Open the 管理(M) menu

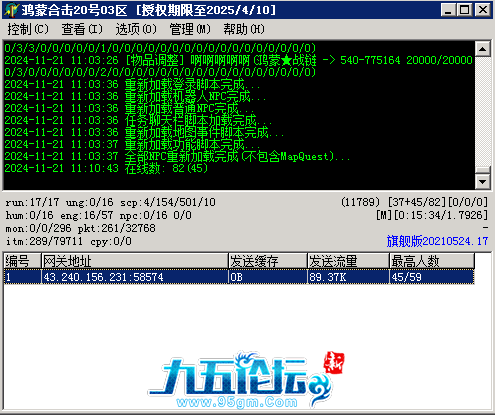click(x=190, y=29)
